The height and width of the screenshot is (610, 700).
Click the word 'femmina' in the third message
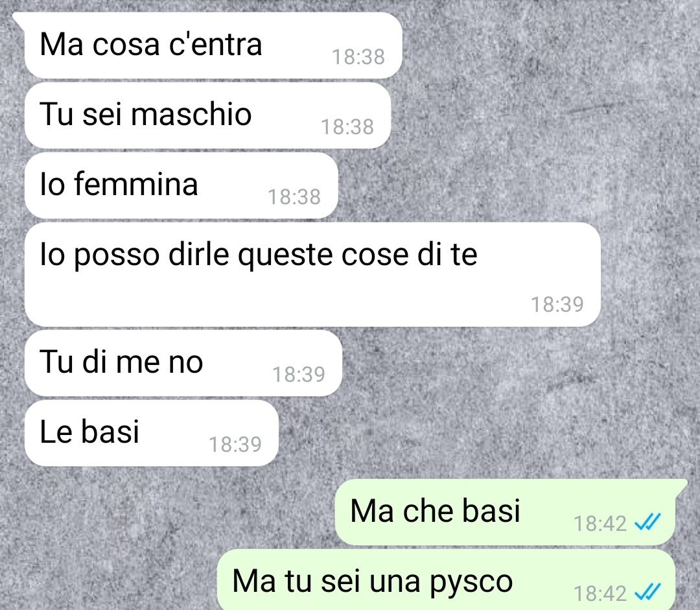(136, 183)
